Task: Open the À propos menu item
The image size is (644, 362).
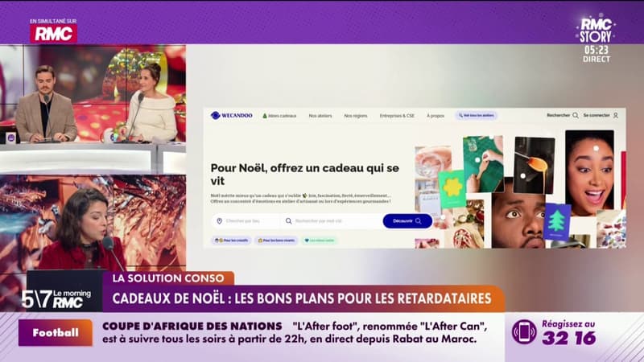Action: point(436,116)
